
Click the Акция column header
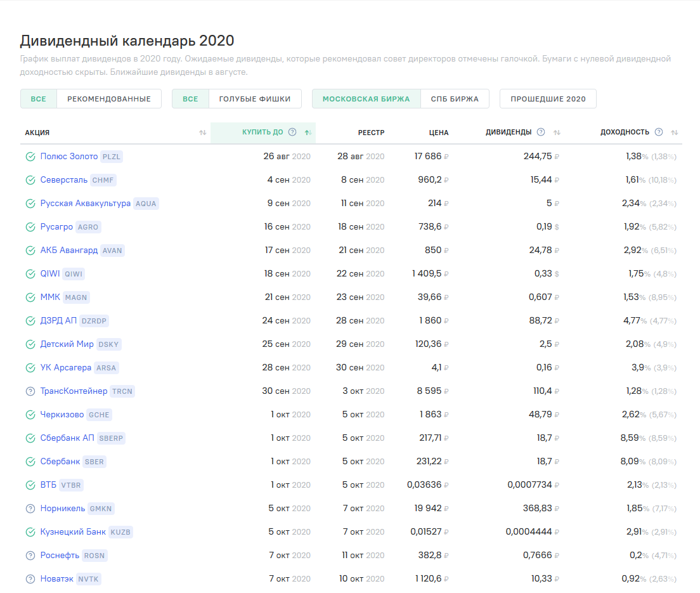pos(37,133)
